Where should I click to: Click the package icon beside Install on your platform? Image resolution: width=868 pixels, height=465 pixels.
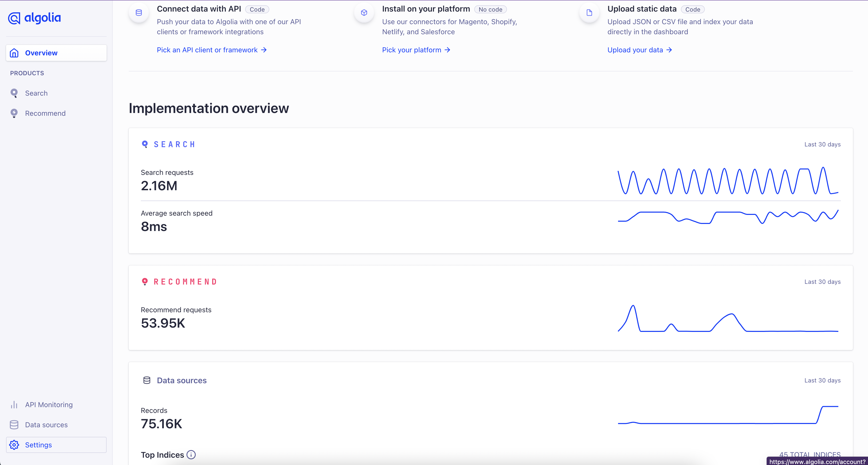pyautogui.click(x=364, y=13)
